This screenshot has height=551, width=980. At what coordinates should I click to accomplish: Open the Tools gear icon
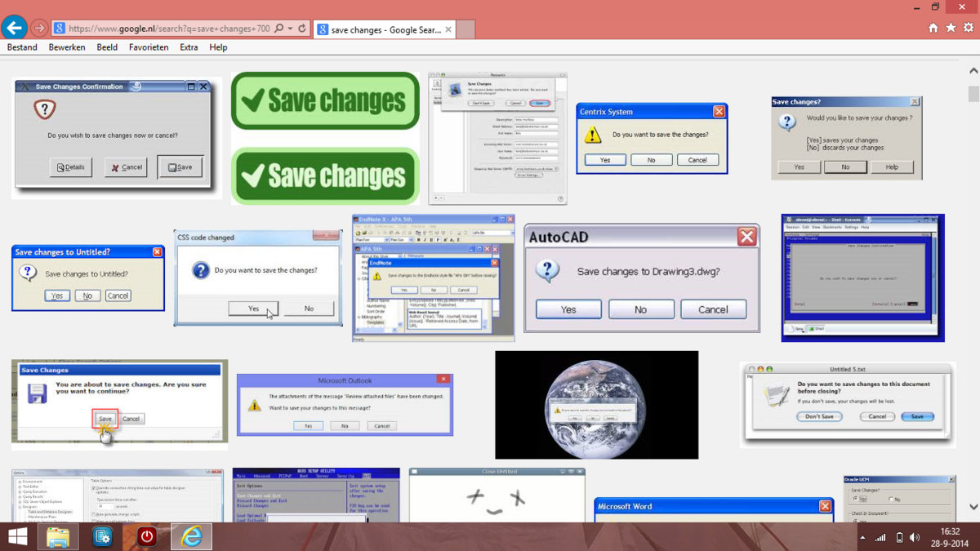968,28
